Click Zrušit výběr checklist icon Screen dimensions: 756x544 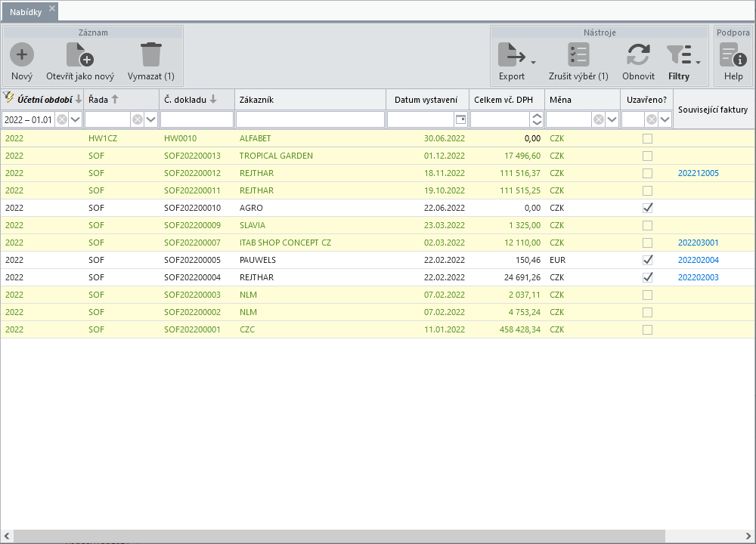[x=578, y=55]
